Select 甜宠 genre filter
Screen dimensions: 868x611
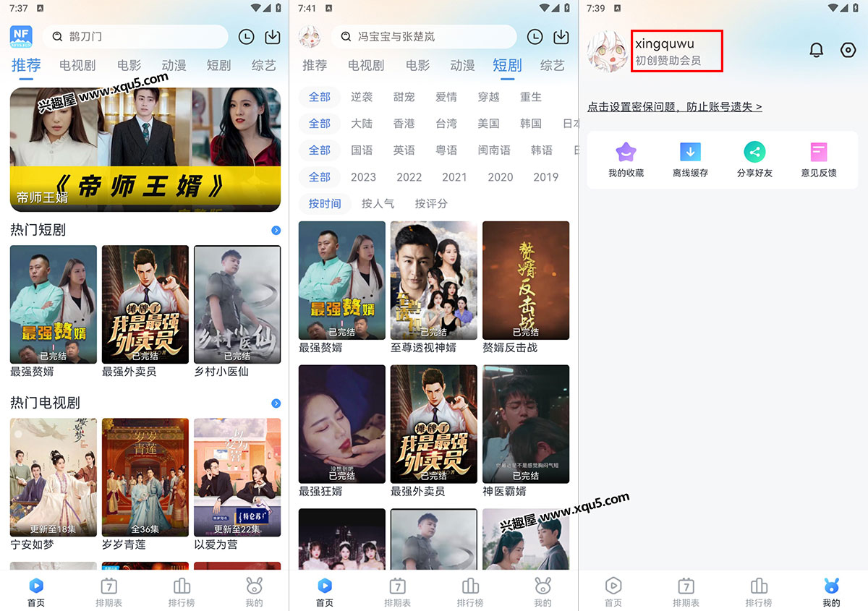404,97
